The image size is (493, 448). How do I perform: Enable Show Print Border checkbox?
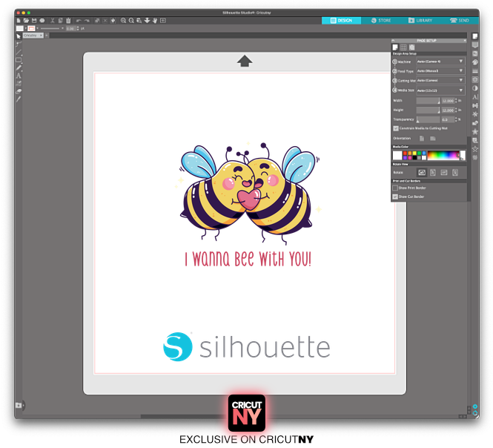(x=395, y=188)
